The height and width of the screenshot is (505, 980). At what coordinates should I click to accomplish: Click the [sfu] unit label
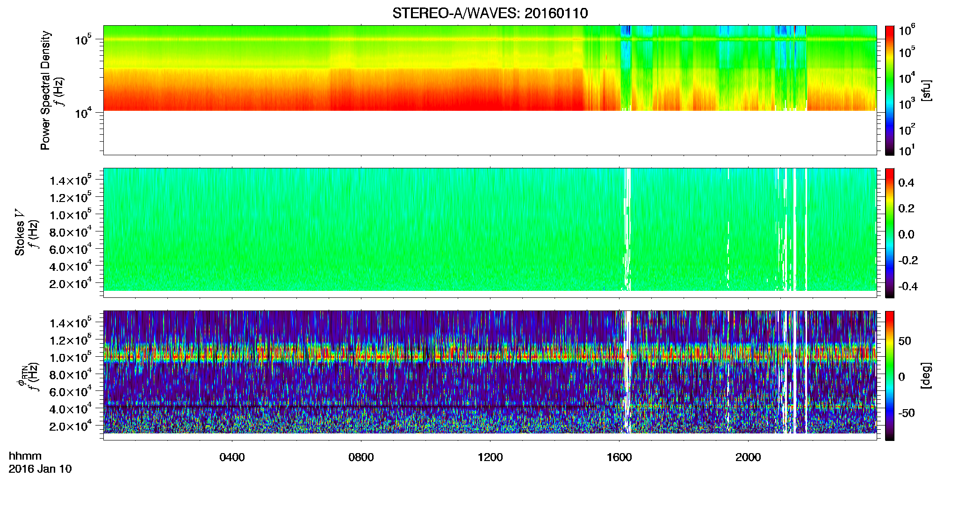click(926, 91)
